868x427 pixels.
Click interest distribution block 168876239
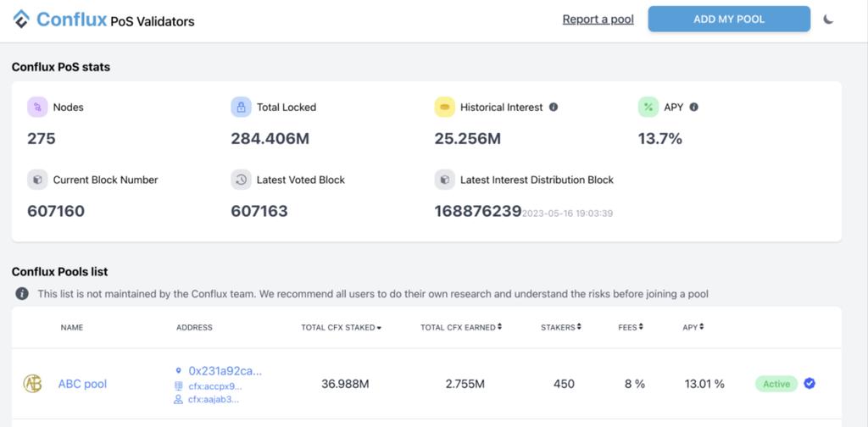click(478, 211)
